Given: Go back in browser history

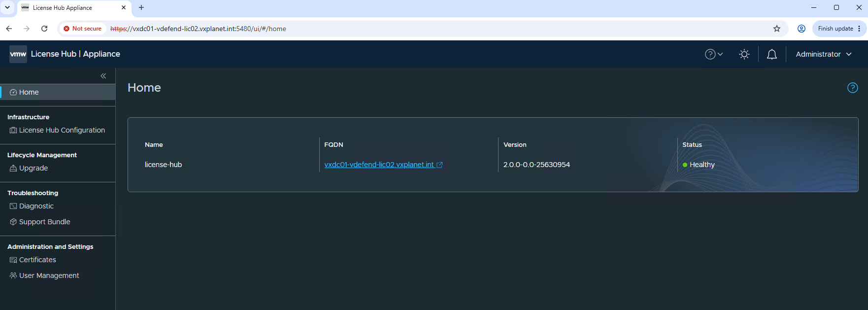Looking at the screenshot, I should 9,29.
